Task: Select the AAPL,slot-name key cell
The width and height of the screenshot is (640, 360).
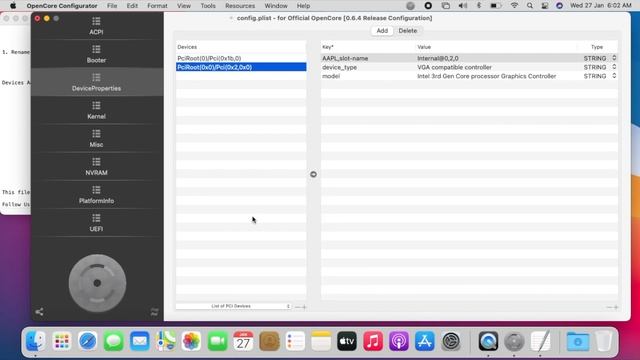Action: click(x=345, y=58)
